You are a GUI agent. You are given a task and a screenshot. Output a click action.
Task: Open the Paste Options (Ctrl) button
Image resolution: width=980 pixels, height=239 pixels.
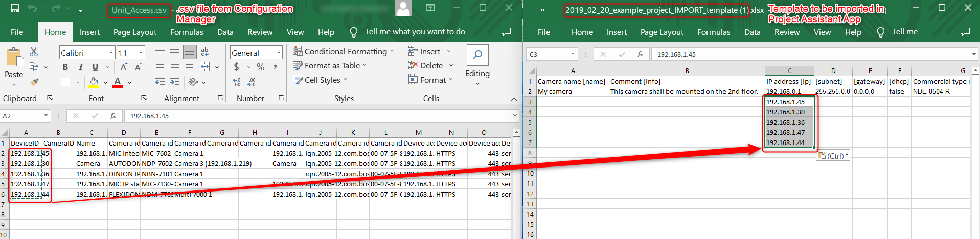pyautogui.click(x=833, y=156)
